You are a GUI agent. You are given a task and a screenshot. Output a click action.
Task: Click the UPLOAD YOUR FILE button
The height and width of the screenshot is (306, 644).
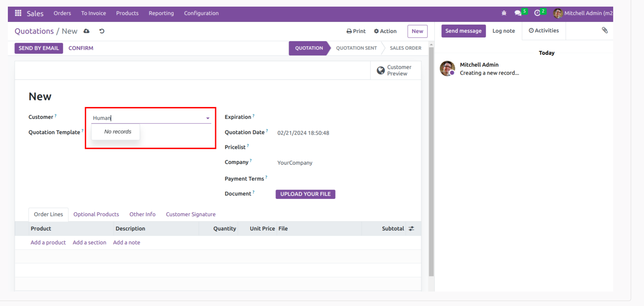tap(305, 194)
